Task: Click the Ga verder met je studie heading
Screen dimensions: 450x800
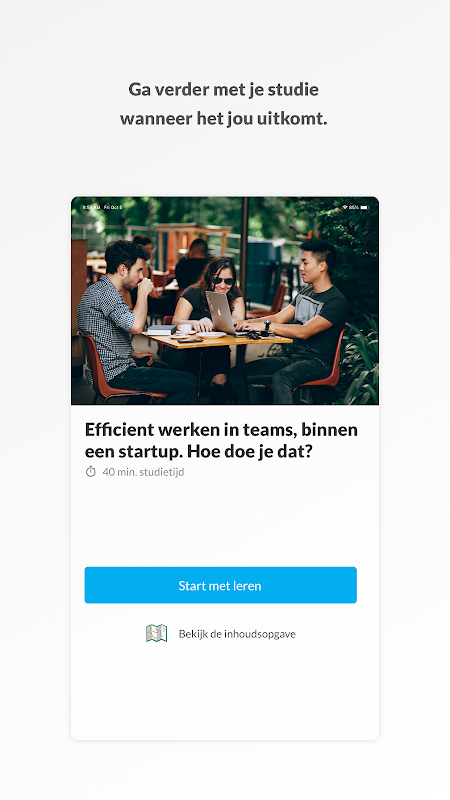Action: pyautogui.click(x=223, y=89)
